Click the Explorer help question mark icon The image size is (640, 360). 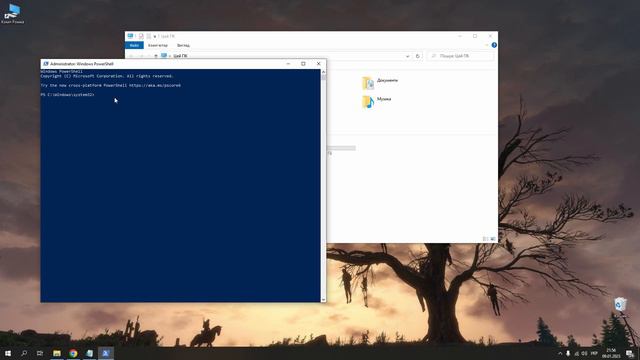494,45
